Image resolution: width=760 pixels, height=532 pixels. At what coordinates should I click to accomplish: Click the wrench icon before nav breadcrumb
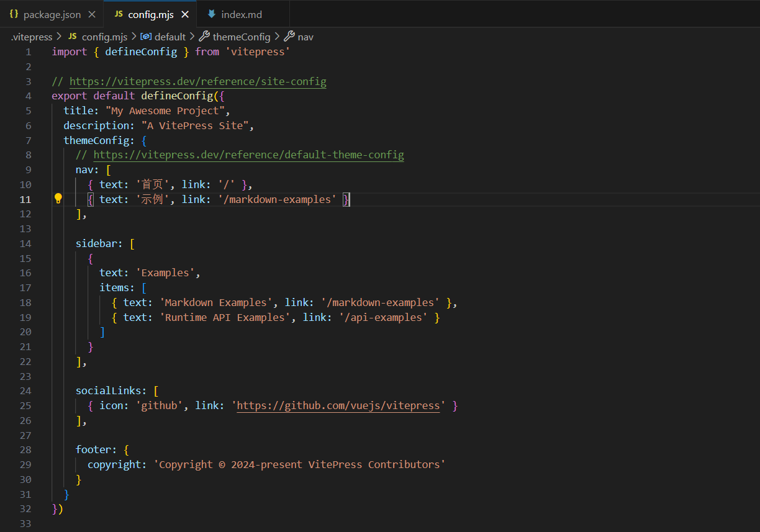[x=289, y=37]
